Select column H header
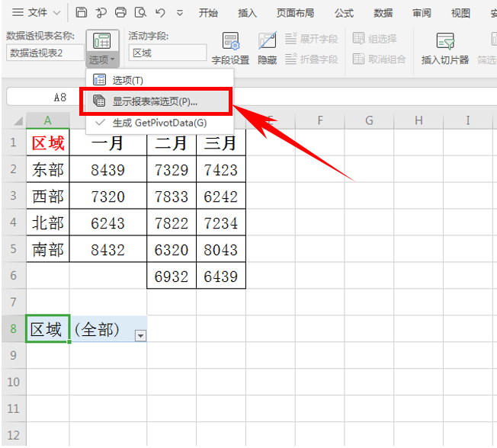This screenshot has width=497, height=448. pos(418,120)
